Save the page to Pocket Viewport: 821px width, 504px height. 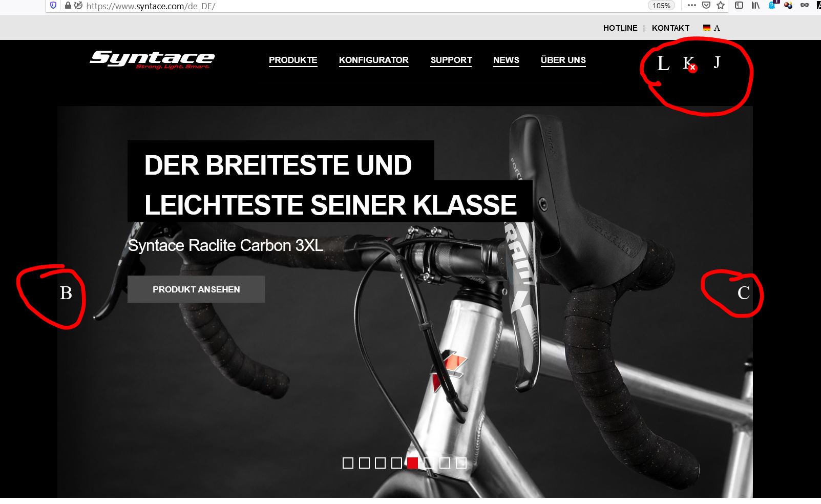click(706, 6)
